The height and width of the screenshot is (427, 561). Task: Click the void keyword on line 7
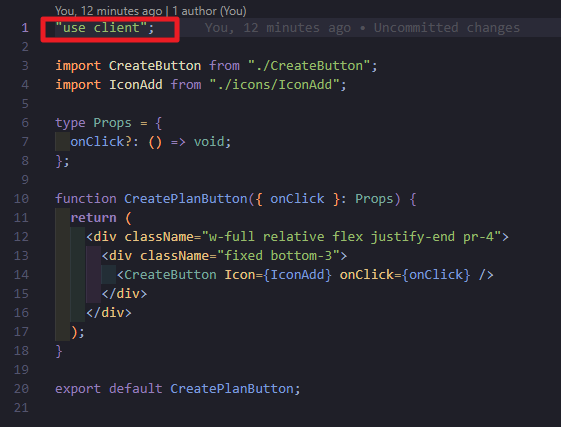(209, 142)
